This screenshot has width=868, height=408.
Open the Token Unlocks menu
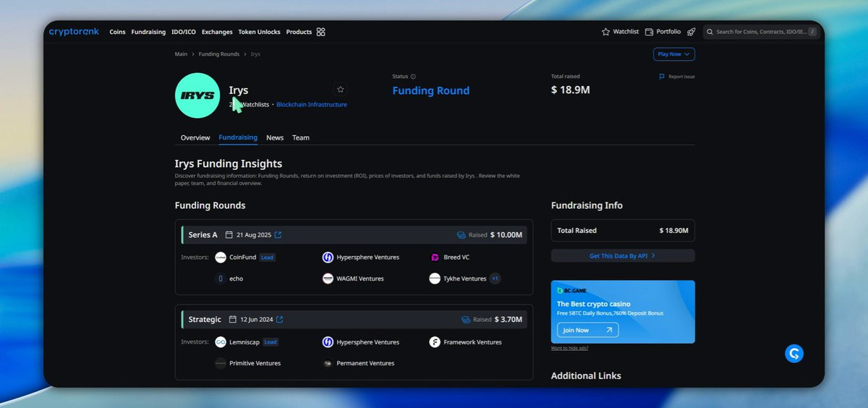259,32
